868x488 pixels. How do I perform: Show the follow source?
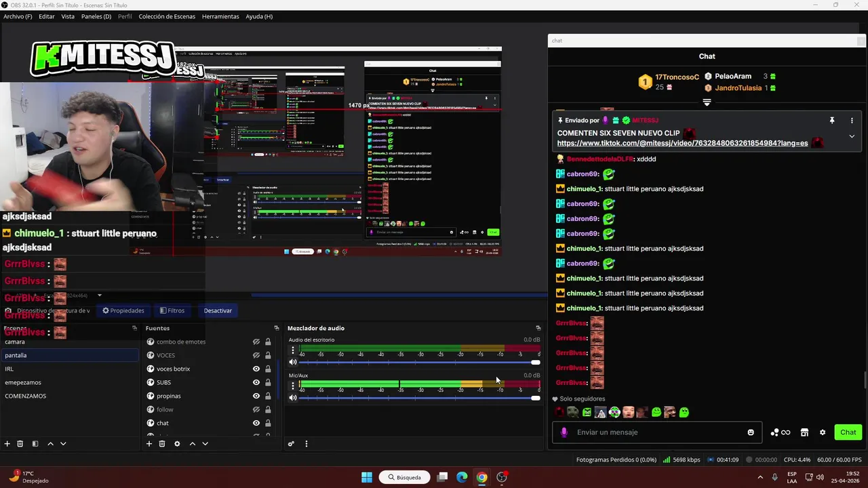(256, 409)
